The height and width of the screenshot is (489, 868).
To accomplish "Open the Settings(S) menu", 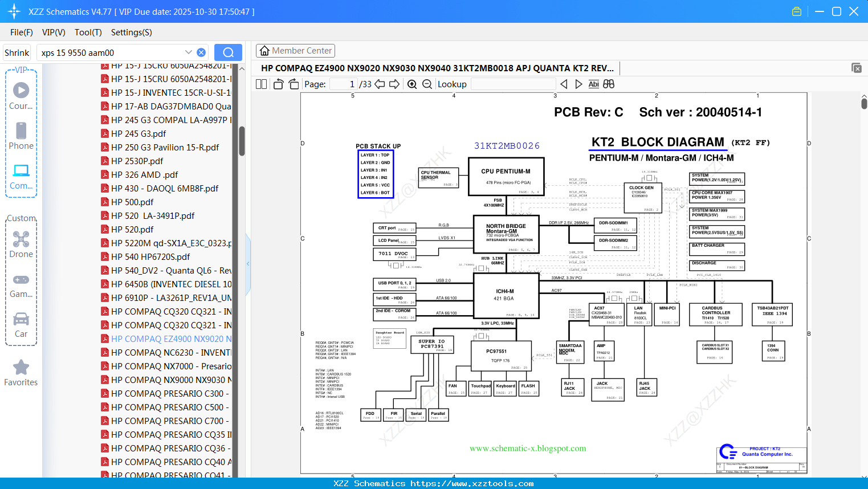I will click(132, 32).
